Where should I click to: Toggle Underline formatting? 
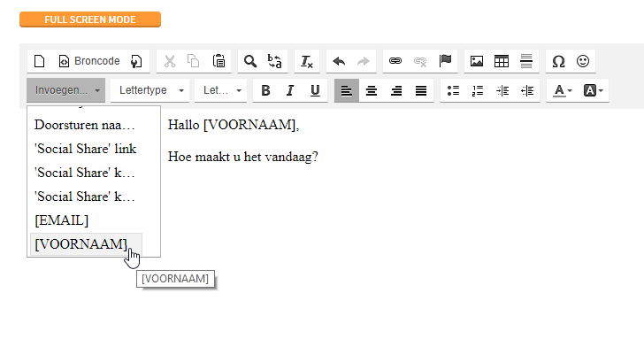click(x=315, y=90)
